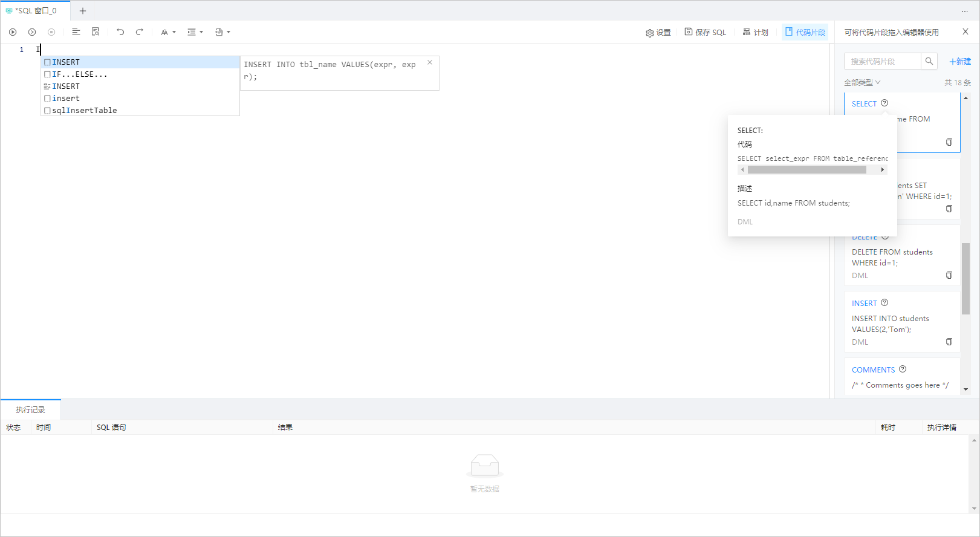Copy the INSERT snippet with its copy icon
Image resolution: width=980 pixels, height=537 pixels.
(949, 342)
